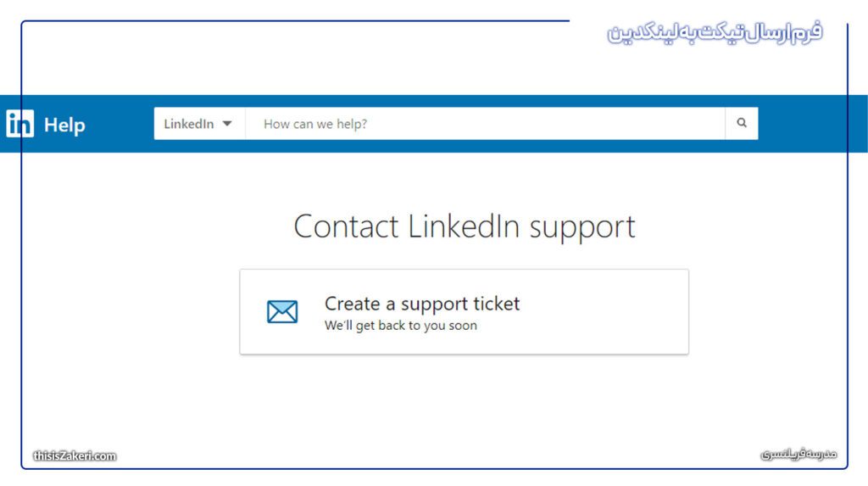868x486 pixels.
Task: Click the placeholder text "How can we help?"
Action: (x=315, y=124)
